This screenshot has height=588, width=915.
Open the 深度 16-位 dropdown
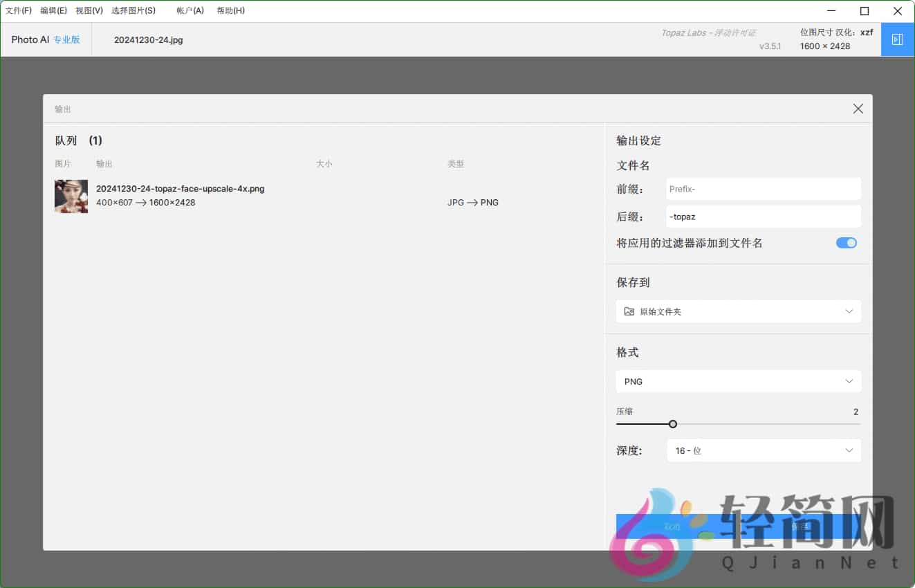764,450
